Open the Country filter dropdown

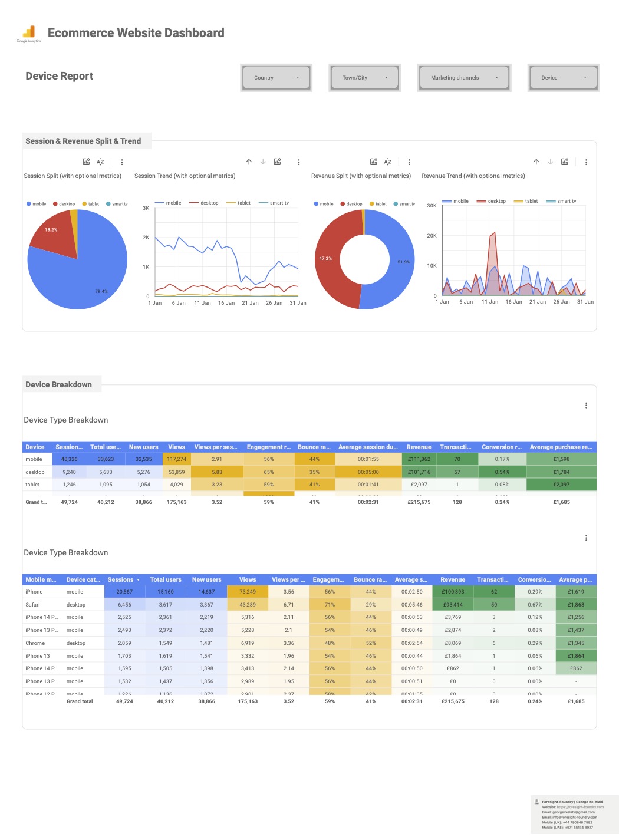tap(275, 77)
